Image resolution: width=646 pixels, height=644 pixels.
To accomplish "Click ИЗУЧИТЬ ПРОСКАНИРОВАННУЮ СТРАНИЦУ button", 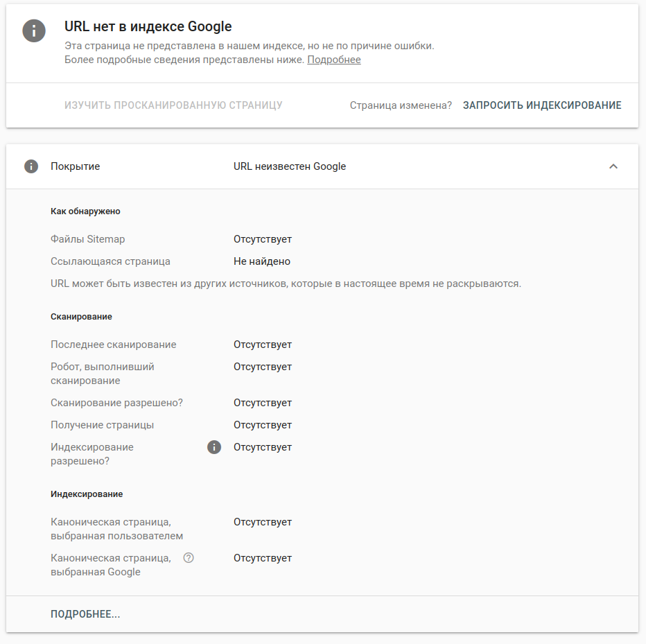I will point(173,105).
